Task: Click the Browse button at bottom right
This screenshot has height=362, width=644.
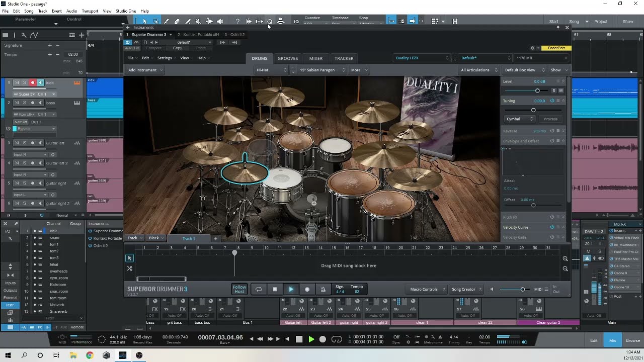Action: 633,340
